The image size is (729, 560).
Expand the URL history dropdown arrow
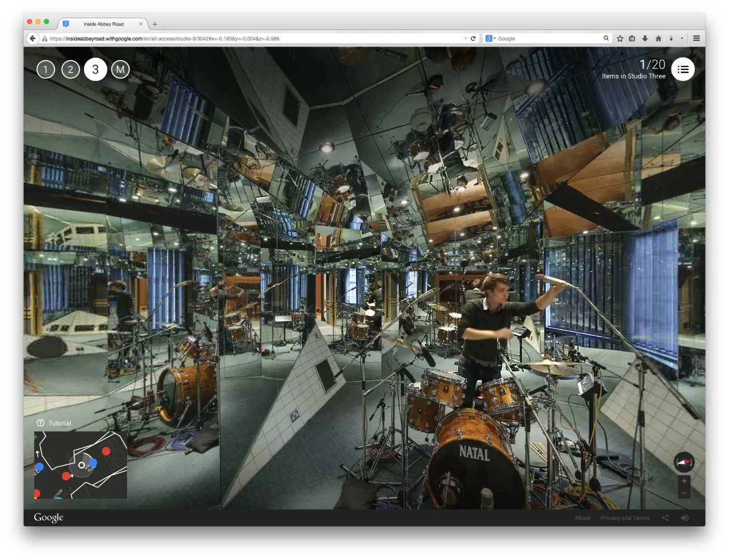click(x=465, y=38)
